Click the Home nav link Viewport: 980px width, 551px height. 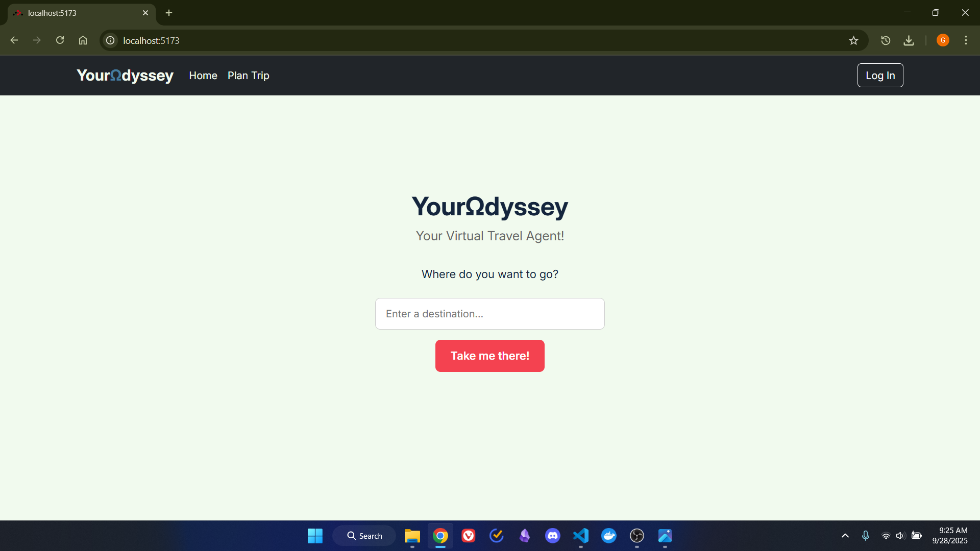(203, 76)
